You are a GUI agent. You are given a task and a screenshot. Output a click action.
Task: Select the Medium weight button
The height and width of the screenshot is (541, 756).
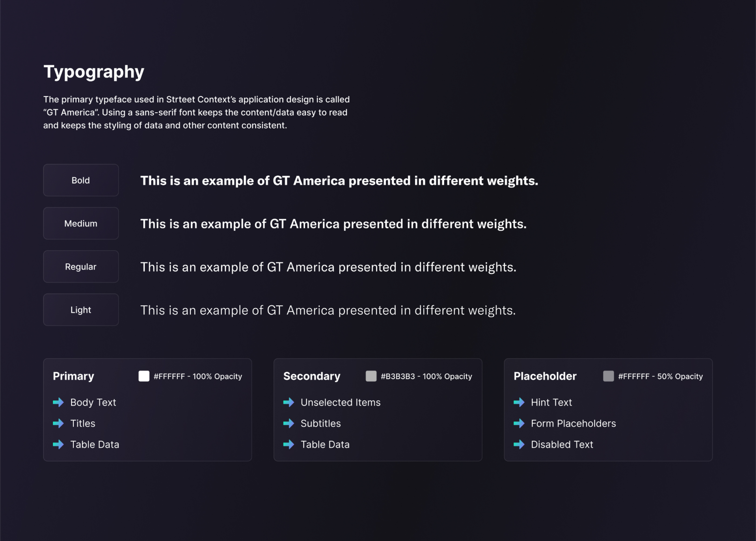click(81, 223)
